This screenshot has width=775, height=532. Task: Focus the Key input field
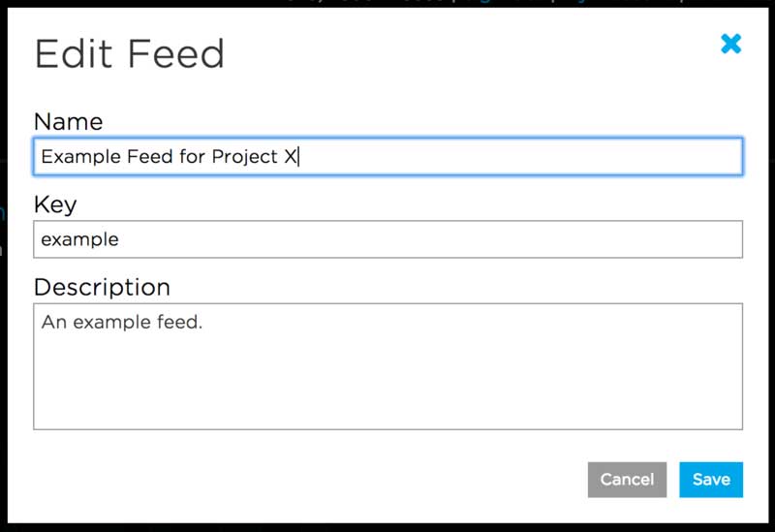click(387, 239)
